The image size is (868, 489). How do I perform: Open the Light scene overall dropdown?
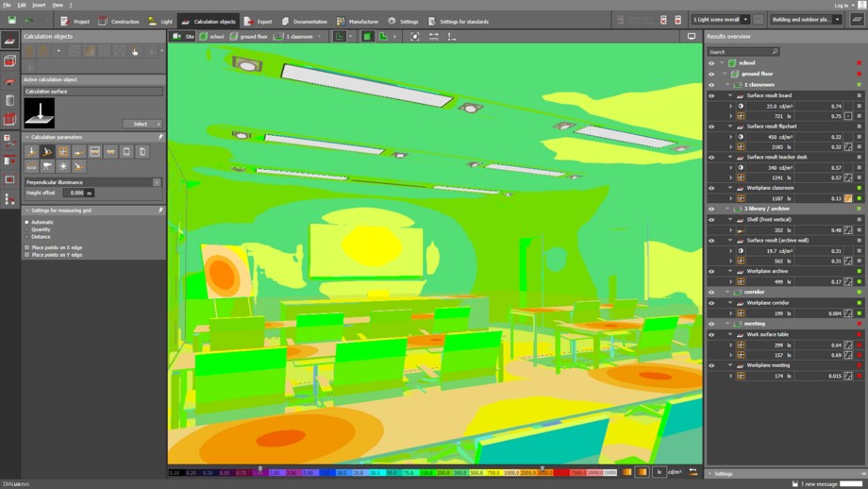(x=720, y=20)
